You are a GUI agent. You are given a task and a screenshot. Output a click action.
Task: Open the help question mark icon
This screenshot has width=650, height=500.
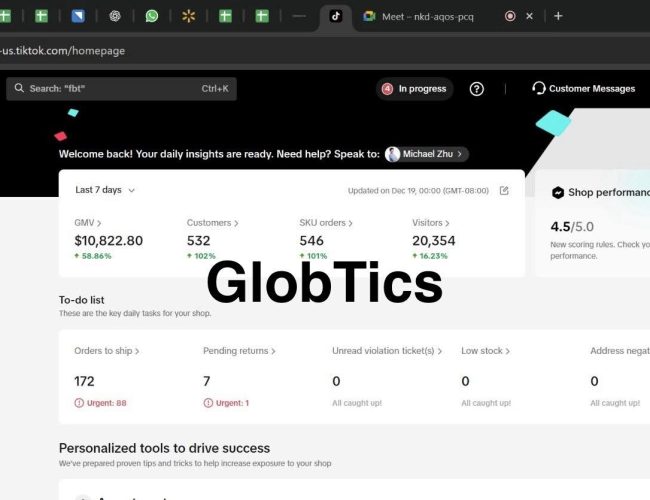[x=477, y=89]
